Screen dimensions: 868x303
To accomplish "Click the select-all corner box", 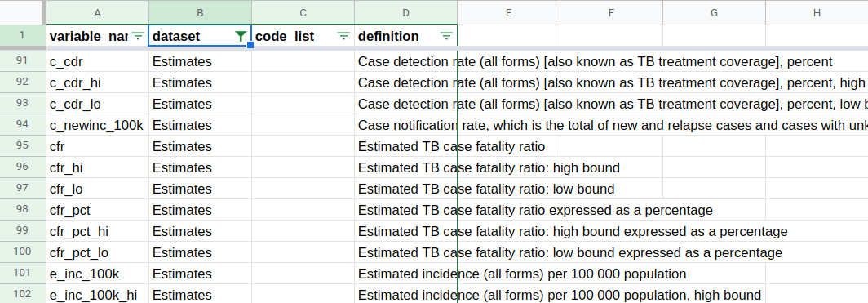I will click(22, 12).
